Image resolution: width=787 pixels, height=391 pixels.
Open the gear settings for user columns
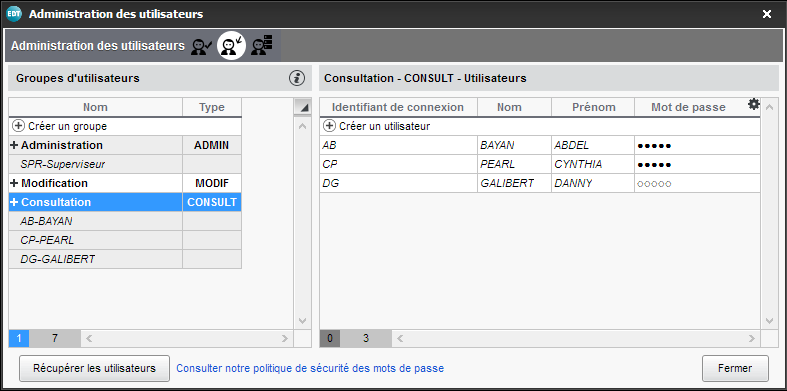754,104
